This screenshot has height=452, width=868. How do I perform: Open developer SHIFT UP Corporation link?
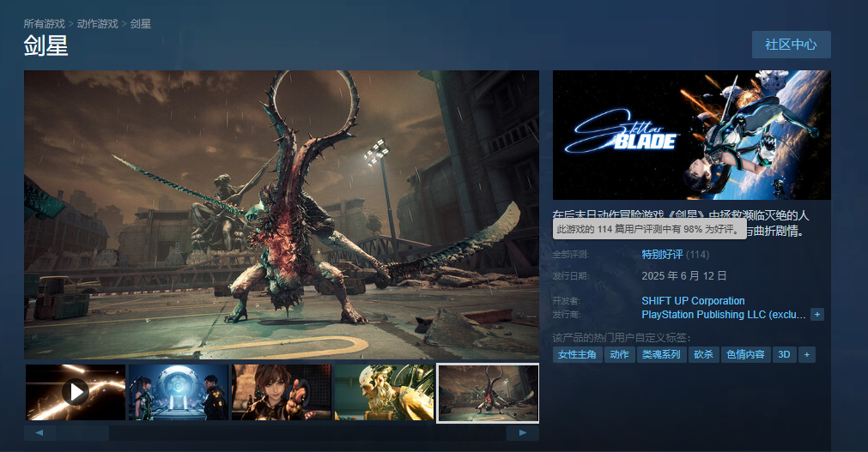coord(693,301)
